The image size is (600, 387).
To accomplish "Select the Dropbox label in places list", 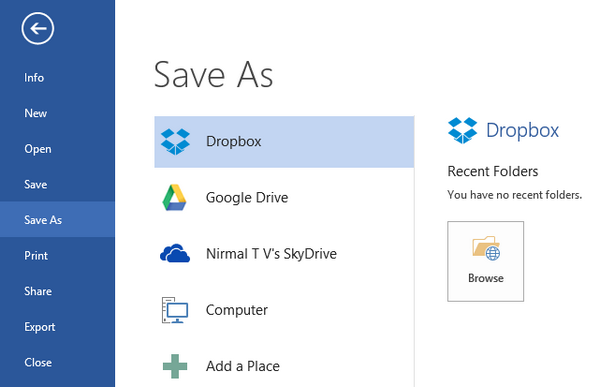I will click(233, 142).
